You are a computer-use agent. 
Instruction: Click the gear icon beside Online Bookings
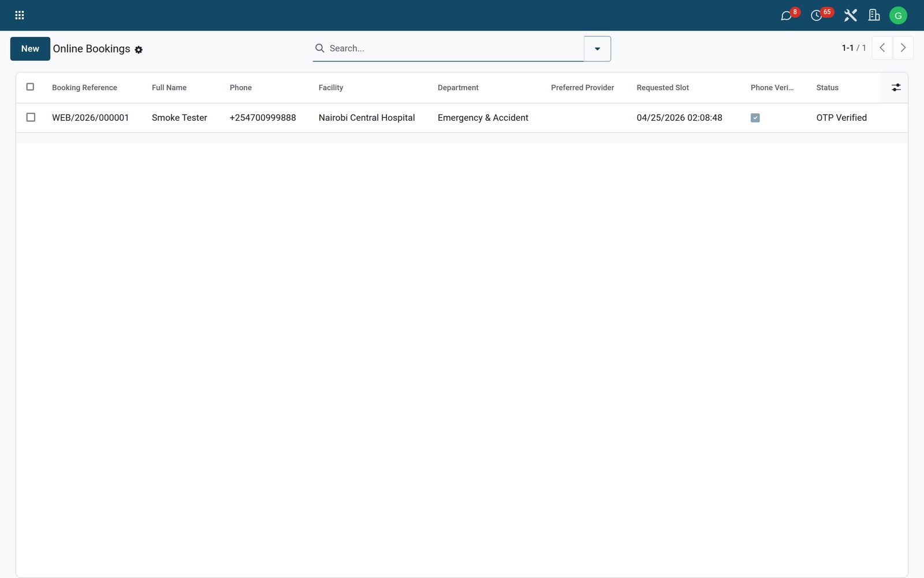tap(139, 50)
